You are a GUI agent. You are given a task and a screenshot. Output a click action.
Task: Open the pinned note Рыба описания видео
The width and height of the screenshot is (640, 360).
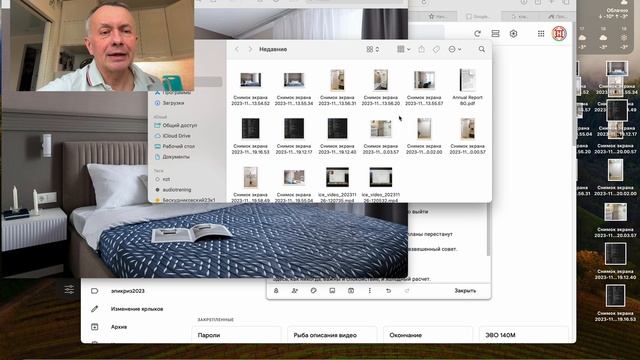click(x=332, y=335)
